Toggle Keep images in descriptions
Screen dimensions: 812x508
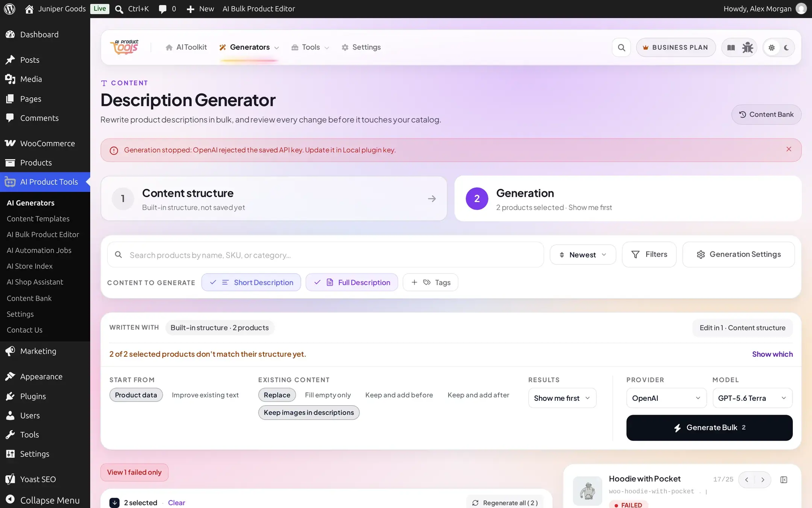309,412
